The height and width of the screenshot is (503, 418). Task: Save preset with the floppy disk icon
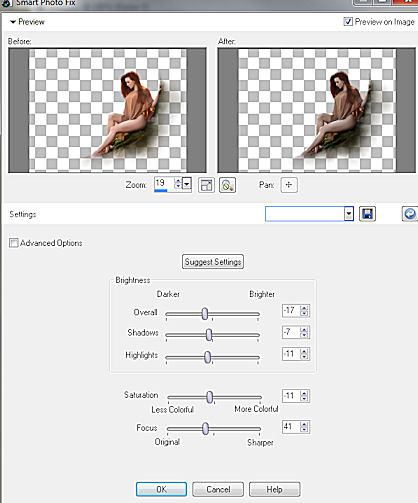(367, 214)
